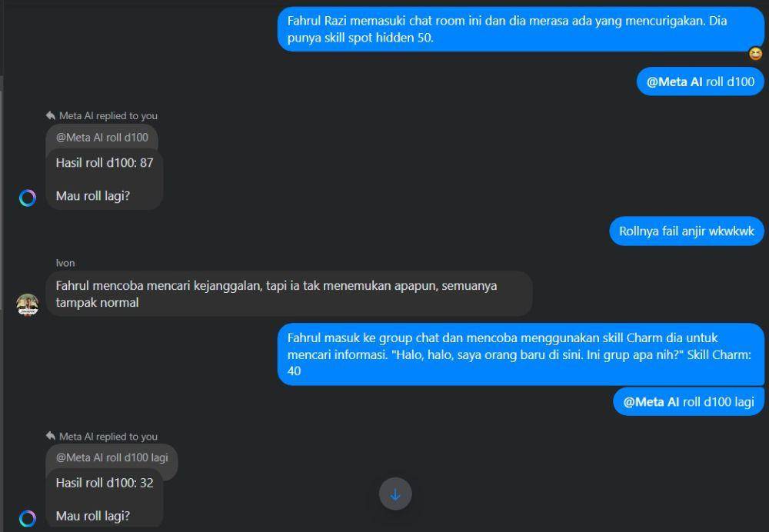This screenshot has width=769, height=532.
Task: Select the 'Hasil roll d100: 32' message
Action: point(105,499)
